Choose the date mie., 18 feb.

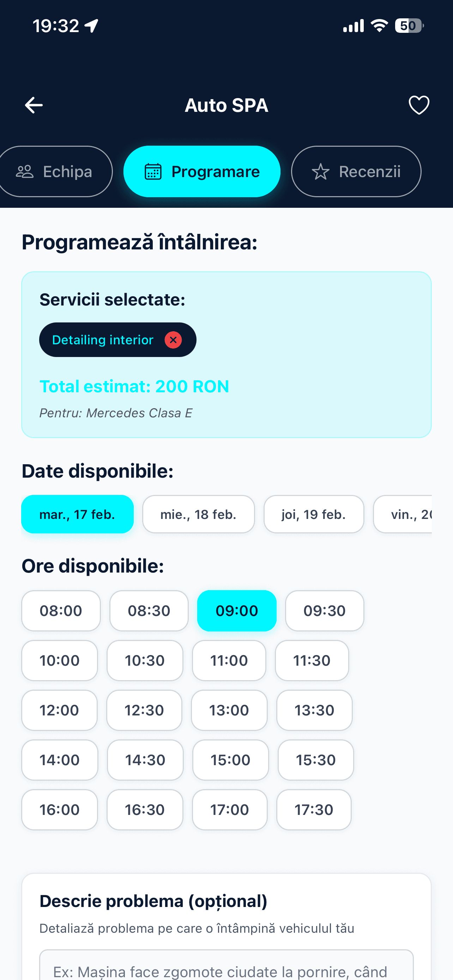(x=198, y=514)
